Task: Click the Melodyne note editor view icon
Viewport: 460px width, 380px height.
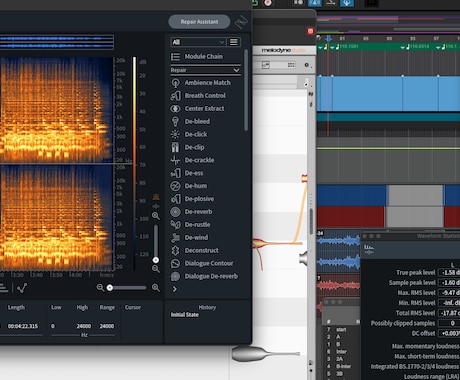Action: (x=266, y=65)
